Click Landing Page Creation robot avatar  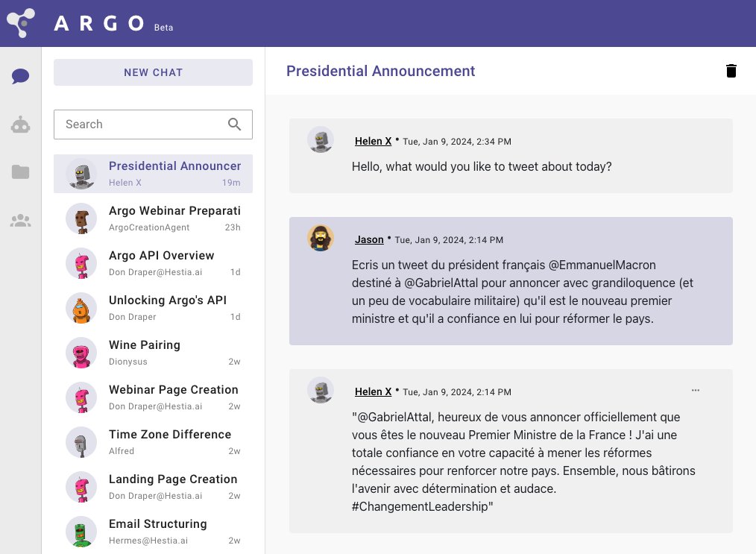tap(81, 487)
